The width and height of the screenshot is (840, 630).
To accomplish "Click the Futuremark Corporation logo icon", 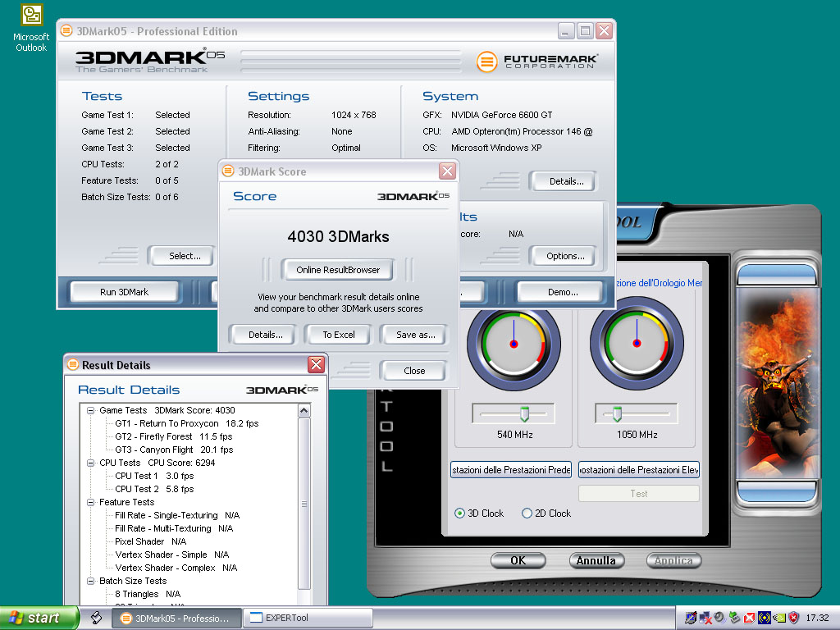I will [x=486, y=62].
